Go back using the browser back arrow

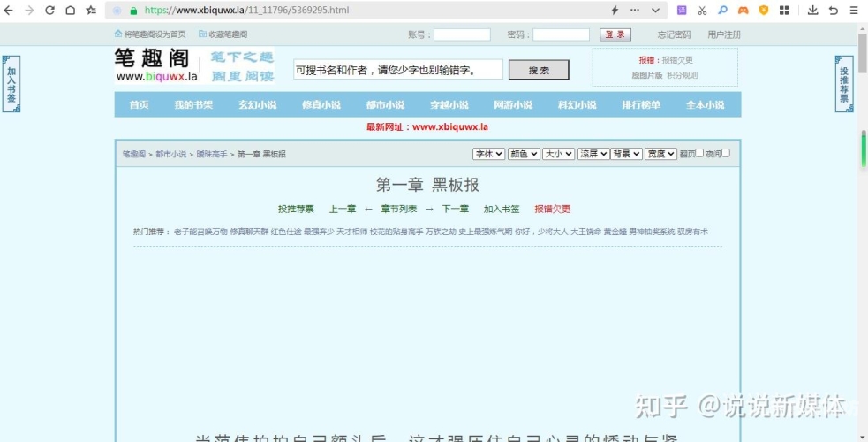[x=8, y=10]
